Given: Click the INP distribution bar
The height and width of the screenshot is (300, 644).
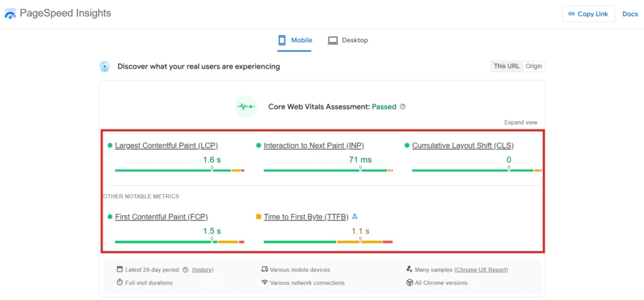Looking at the screenshot, I should click(328, 170).
